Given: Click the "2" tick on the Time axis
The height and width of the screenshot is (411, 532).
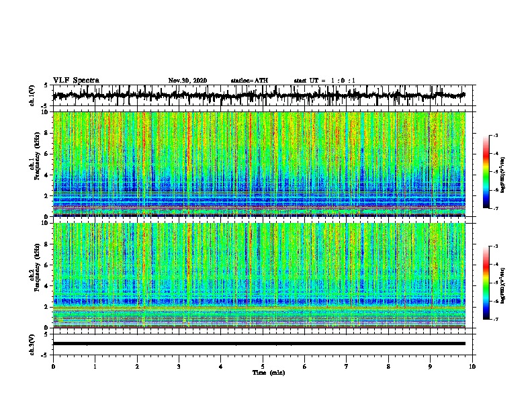Looking at the screenshot, I should tap(137, 367).
